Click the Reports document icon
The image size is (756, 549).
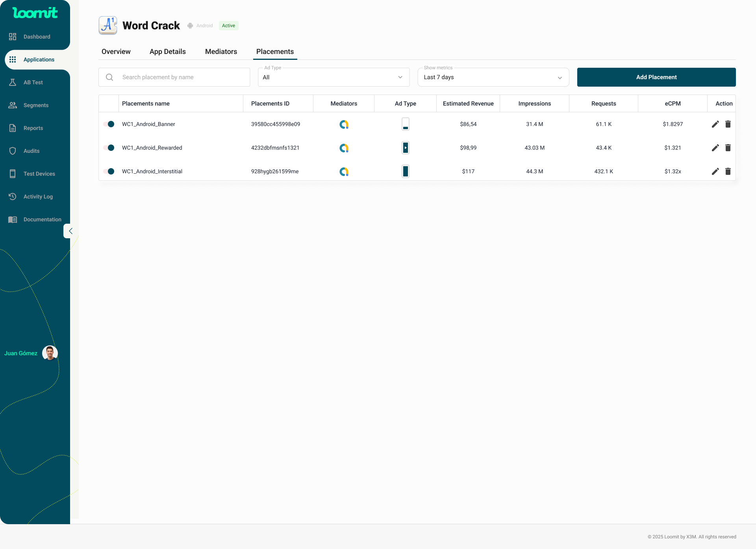pyautogui.click(x=13, y=128)
